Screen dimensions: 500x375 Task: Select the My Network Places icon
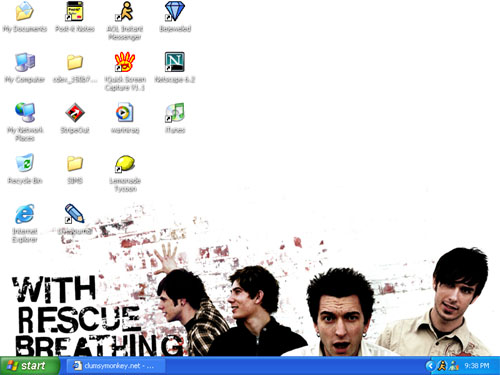coord(25,112)
